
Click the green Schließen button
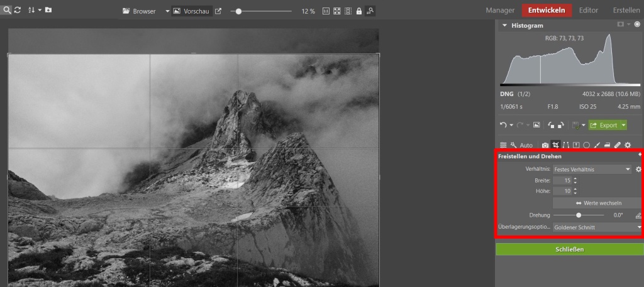click(569, 249)
